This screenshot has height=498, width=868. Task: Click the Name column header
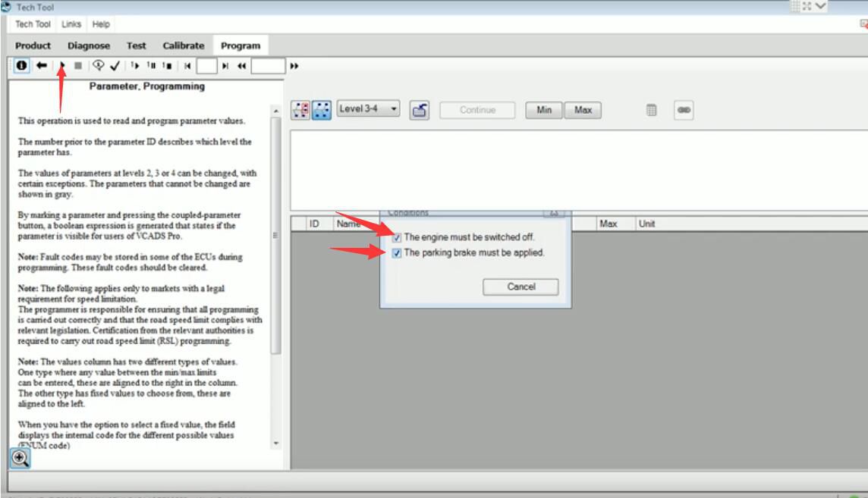[349, 224]
